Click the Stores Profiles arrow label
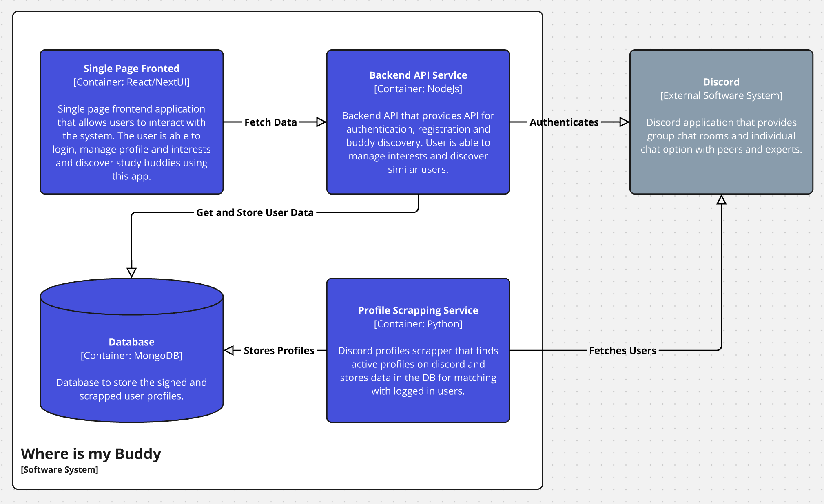The image size is (824, 504). (x=279, y=350)
